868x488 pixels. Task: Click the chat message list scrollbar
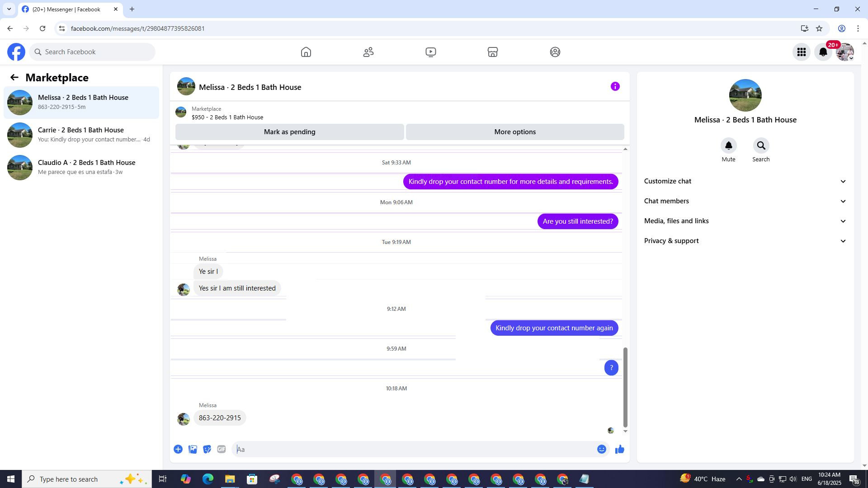[625, 387]
